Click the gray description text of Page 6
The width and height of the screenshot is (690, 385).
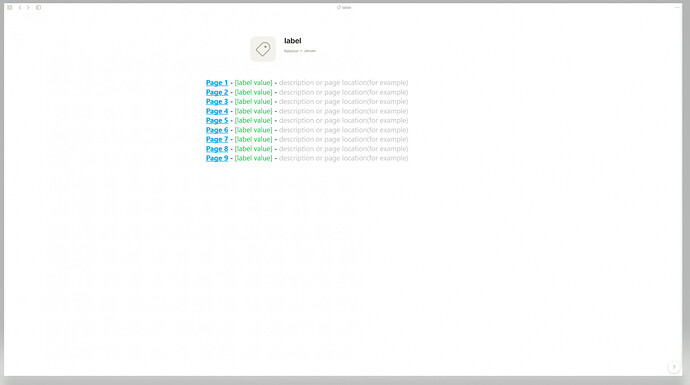tap(343, 130)
